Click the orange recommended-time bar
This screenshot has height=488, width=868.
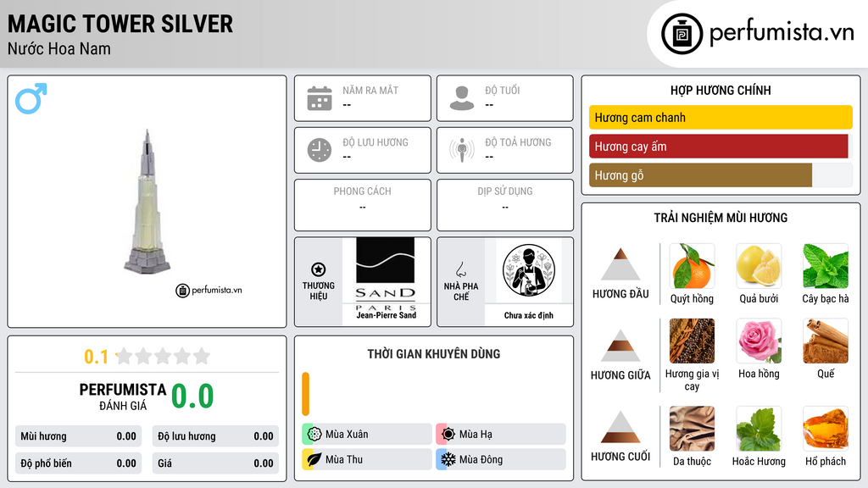coord(305,394)
